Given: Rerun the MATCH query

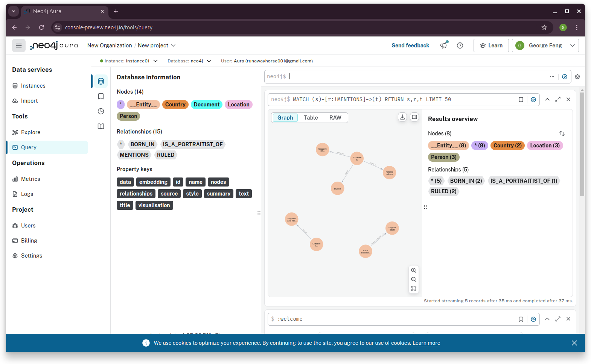Looking at the screenshot, I should click(533, 100).
